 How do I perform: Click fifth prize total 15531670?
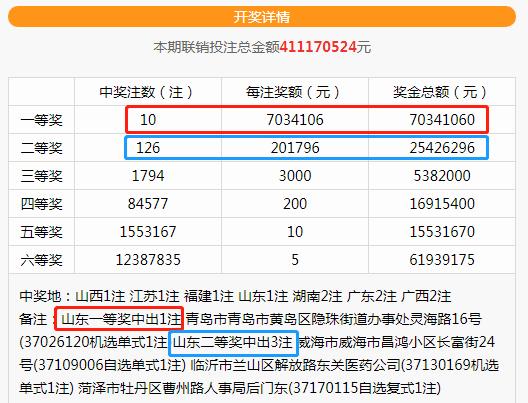(x=442, y=232)
